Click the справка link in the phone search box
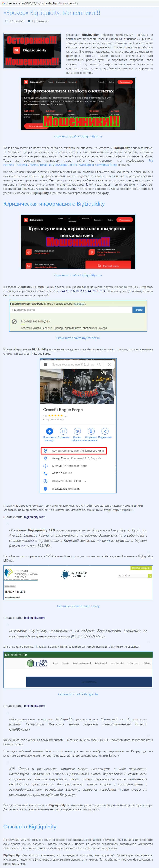Image resolution: width=159 pixels, height=868 pixels. coord(79,304)
